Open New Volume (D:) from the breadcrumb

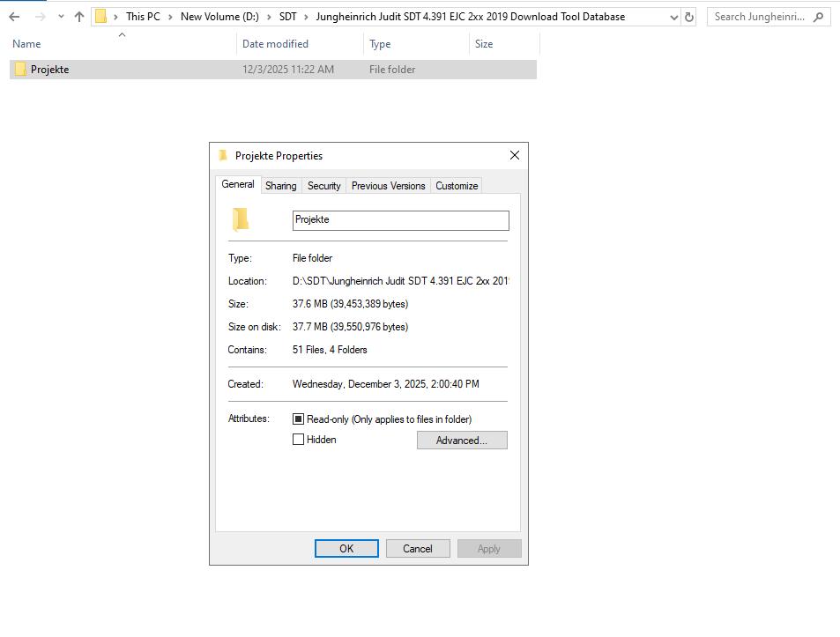(x=219, y=16)
